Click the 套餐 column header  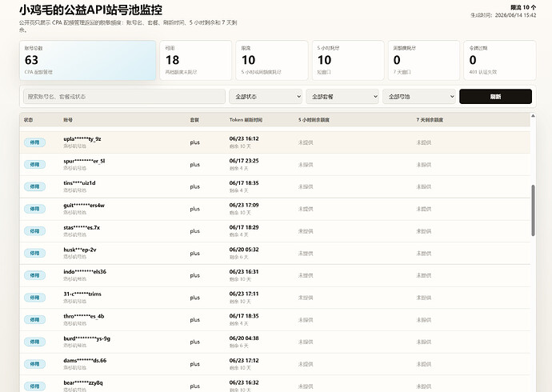point(194,120)
